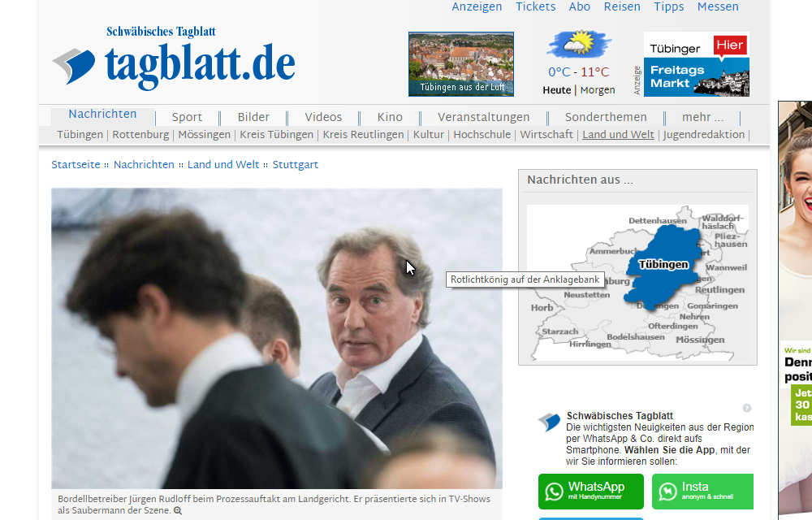Viewport: 812px width, 520px height.
Task: Go to Kreis Tübingen section
Action: [x=277, y=135]
